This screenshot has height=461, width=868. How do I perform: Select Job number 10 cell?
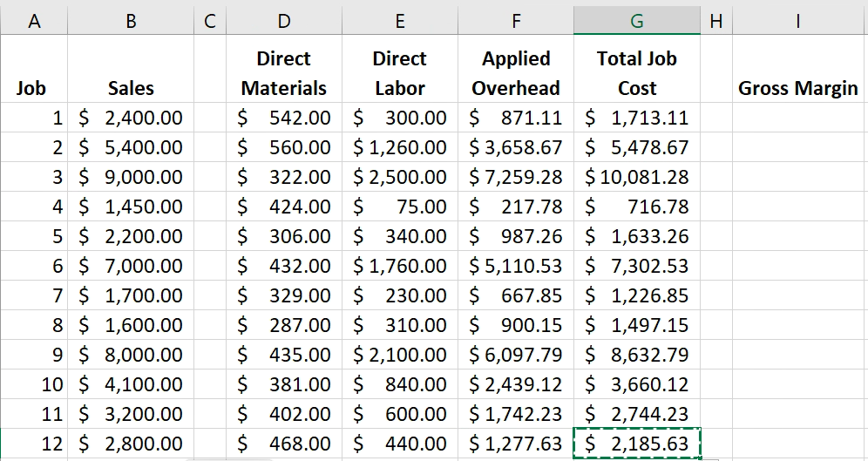[34, 384]
